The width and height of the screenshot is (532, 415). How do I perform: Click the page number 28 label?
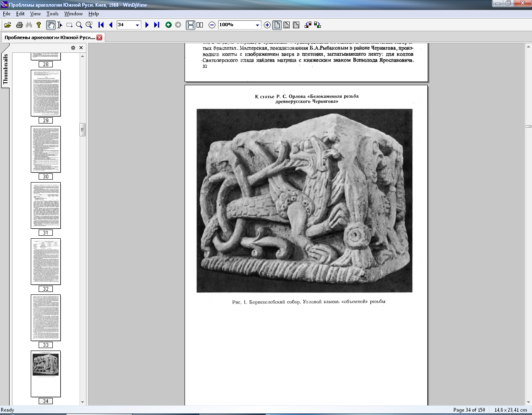point(46,64)
